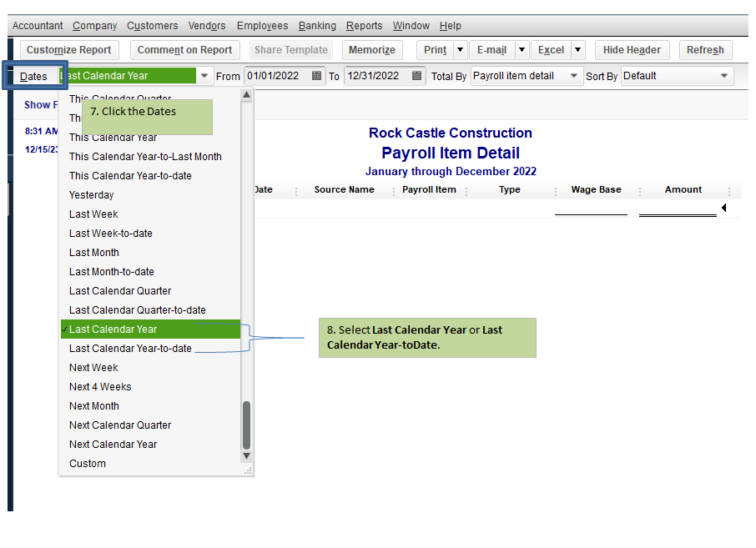Viewport: 756px width, 548px height.
Task: Click the Excel button
Action: pyautogui.click(x=551, y=50)
